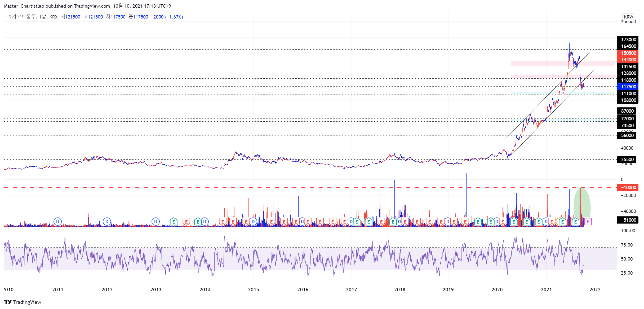Viewport: 644px width, 309px height.
Task: Click the RSI 75.00 axis value
Action: point(627,245)
